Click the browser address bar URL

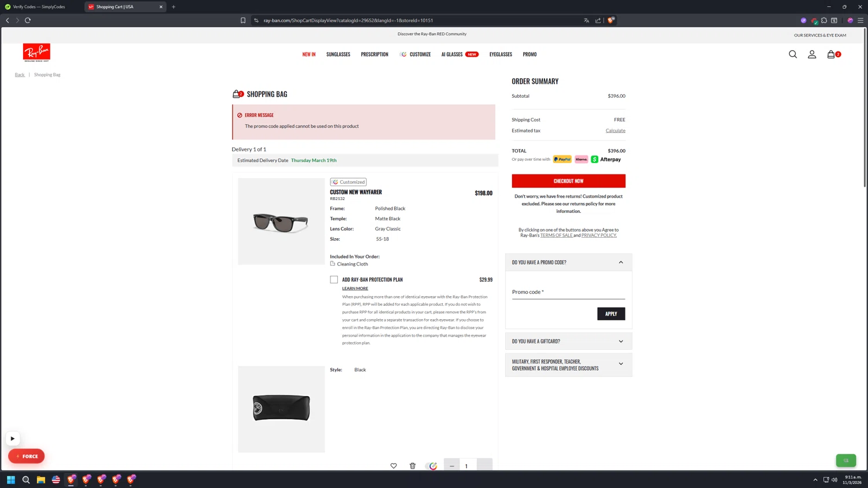(x=348, y=20)
